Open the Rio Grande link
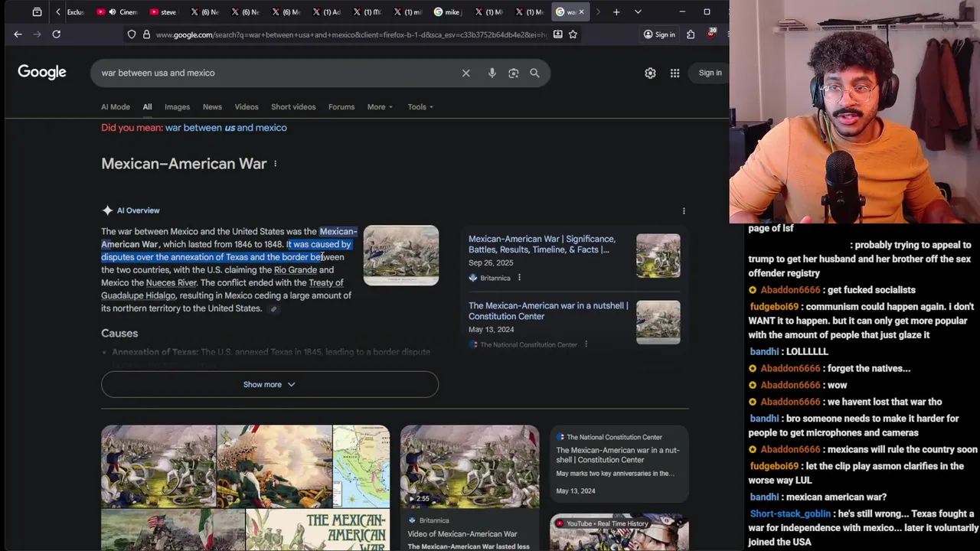 tap(296, 270)
